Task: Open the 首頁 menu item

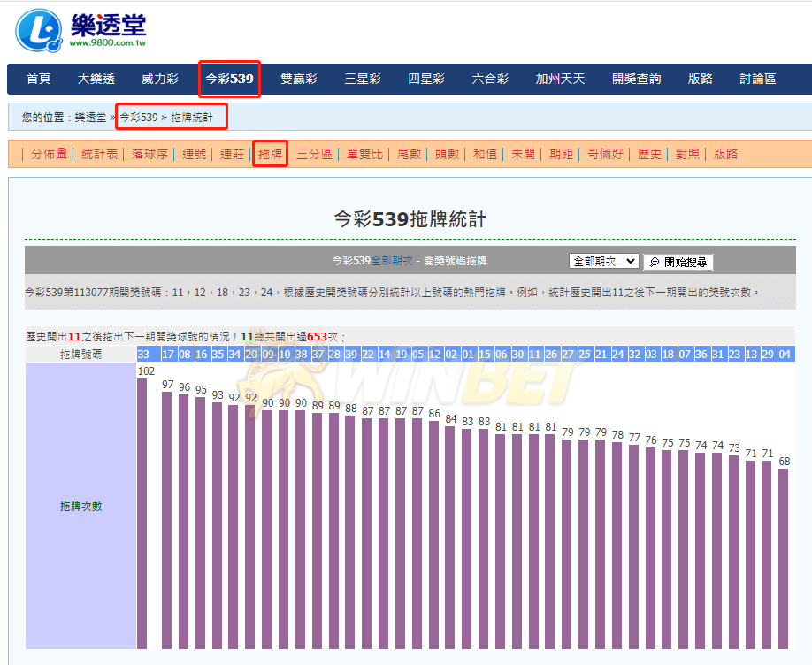Action: (39, 79)
